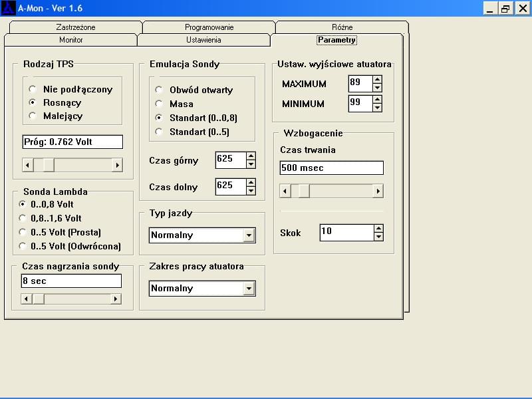Click the 500 msec duration field
This screenshot has height=399, width=532.
click(x=331, y=168)
